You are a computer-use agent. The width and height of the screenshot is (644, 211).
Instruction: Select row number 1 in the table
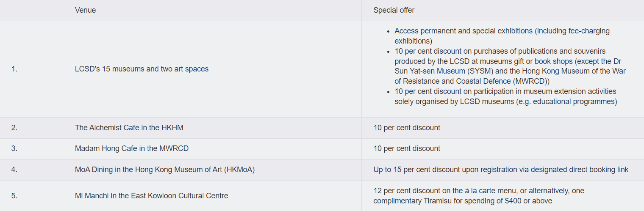[14, 69]
